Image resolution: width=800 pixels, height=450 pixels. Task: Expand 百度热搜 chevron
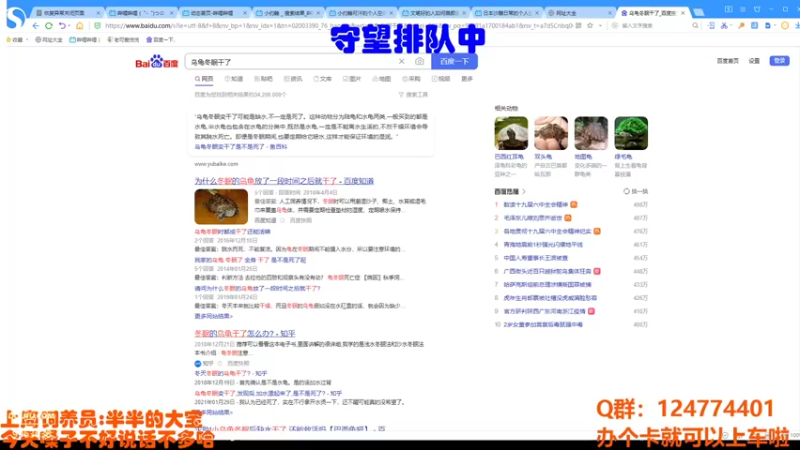pyautogui.click(x=524, y=191)
